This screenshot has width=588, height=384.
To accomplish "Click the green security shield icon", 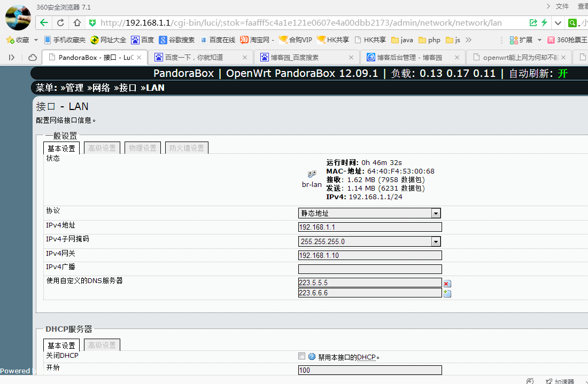I will coord(92,23).
